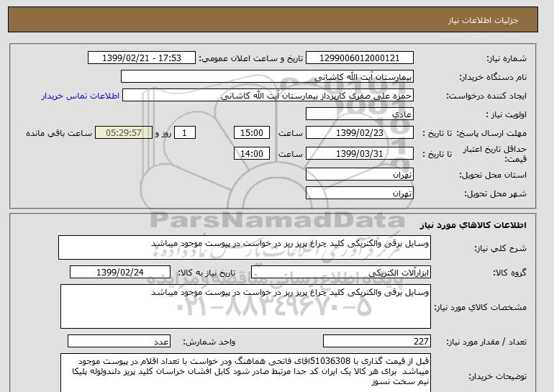This screenshot has height=392, width=554.
Task: Click the شماره نیاز label
Action: point(507,58)
